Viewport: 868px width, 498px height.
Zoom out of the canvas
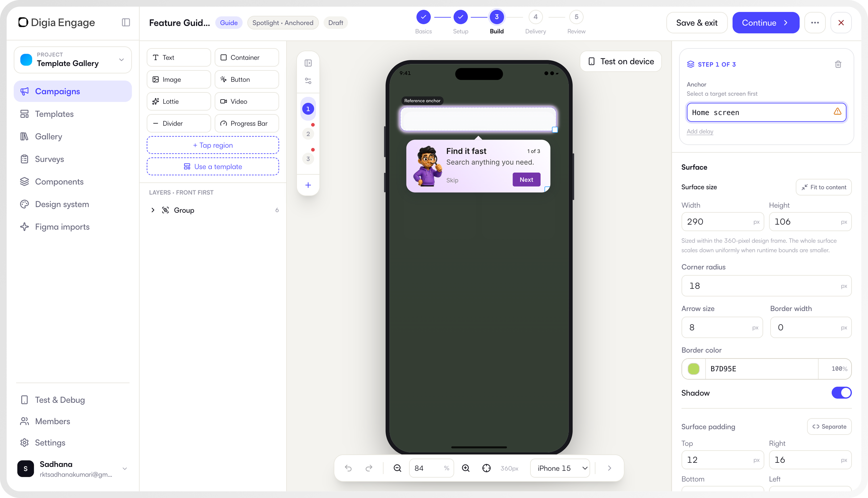click(x=397, y=468)
